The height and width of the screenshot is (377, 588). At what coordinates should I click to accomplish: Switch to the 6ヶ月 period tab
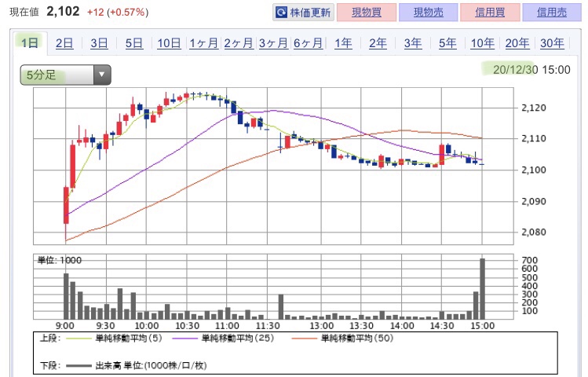point(308,43)
